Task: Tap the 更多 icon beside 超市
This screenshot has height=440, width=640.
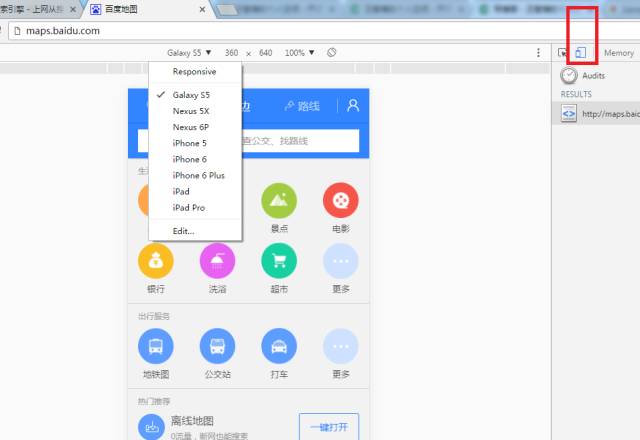Action: 341,261
